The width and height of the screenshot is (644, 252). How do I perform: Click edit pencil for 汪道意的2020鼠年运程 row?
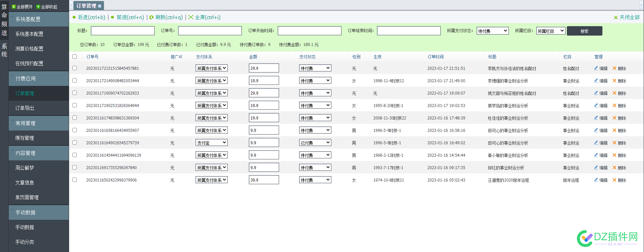coord(596,180)
